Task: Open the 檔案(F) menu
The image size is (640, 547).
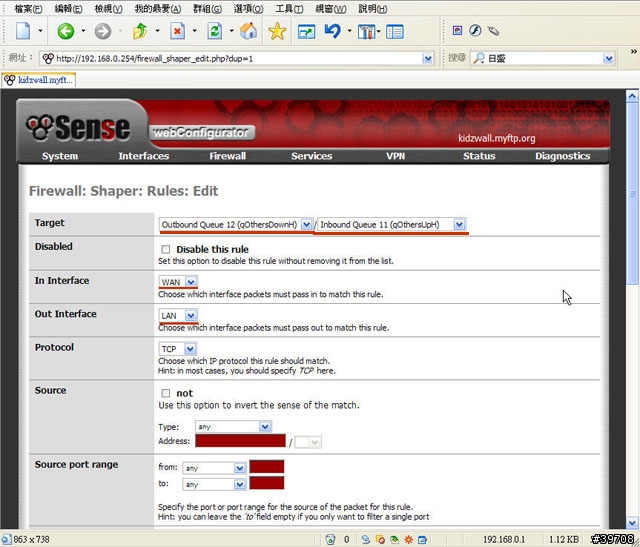Action: [x=28, y=9]
